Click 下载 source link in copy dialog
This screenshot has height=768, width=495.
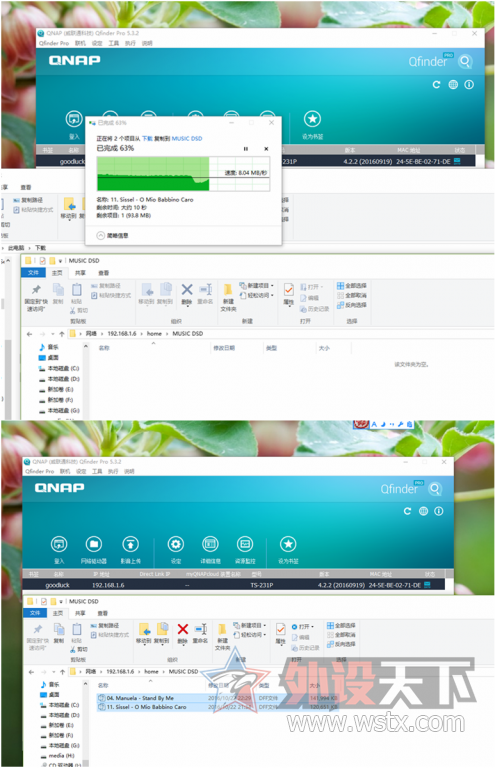147,139
